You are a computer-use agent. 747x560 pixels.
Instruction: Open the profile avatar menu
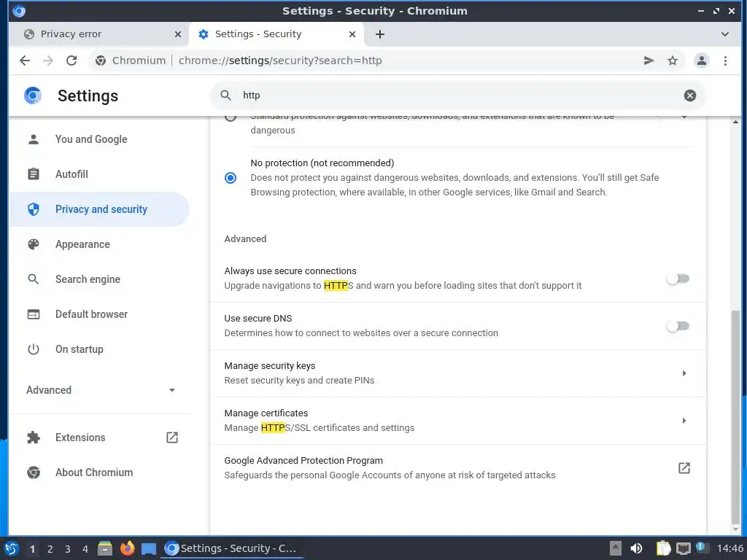coord(702,61)
